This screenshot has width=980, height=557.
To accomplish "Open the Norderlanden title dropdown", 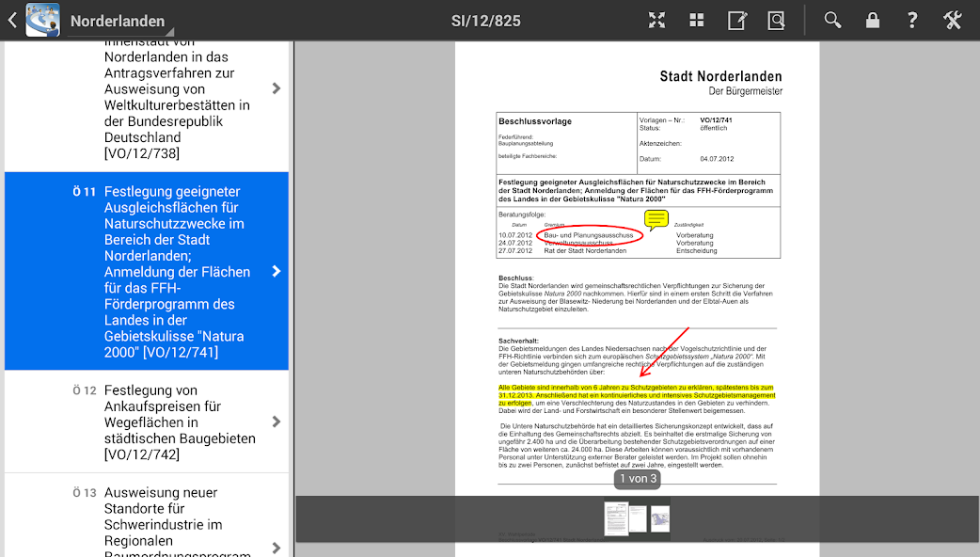I will point(118,22).
